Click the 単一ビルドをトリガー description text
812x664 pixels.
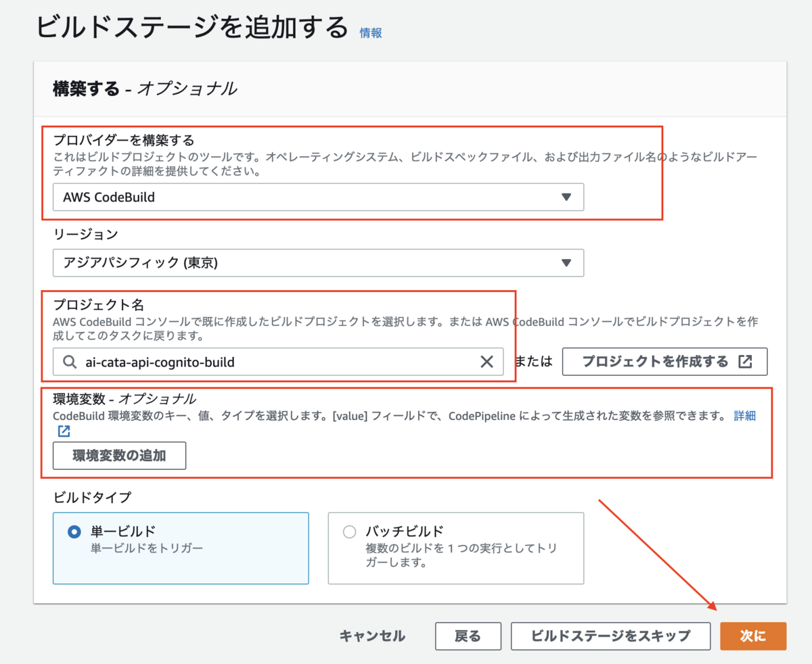click(x=147, y=548)
